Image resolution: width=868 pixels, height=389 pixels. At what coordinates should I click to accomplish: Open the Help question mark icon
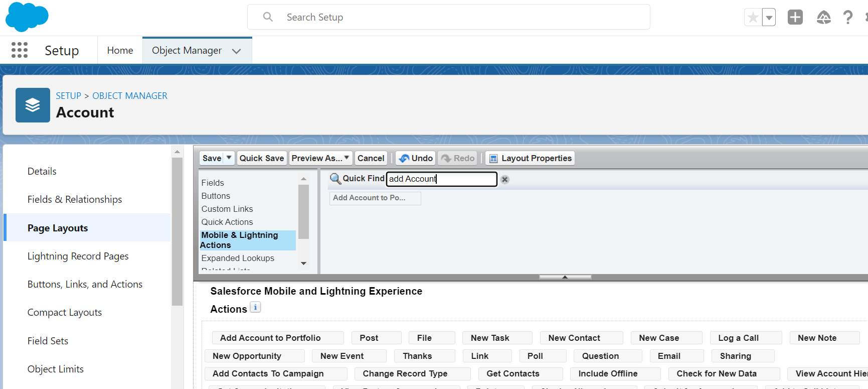point(847,18)
